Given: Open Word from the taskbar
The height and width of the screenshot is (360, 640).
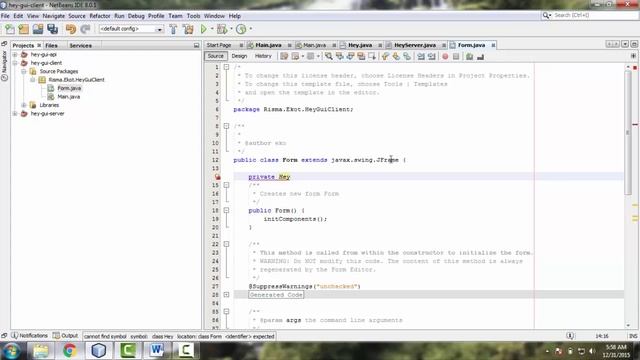Looking at the screenshot, I should pos(156,351).
